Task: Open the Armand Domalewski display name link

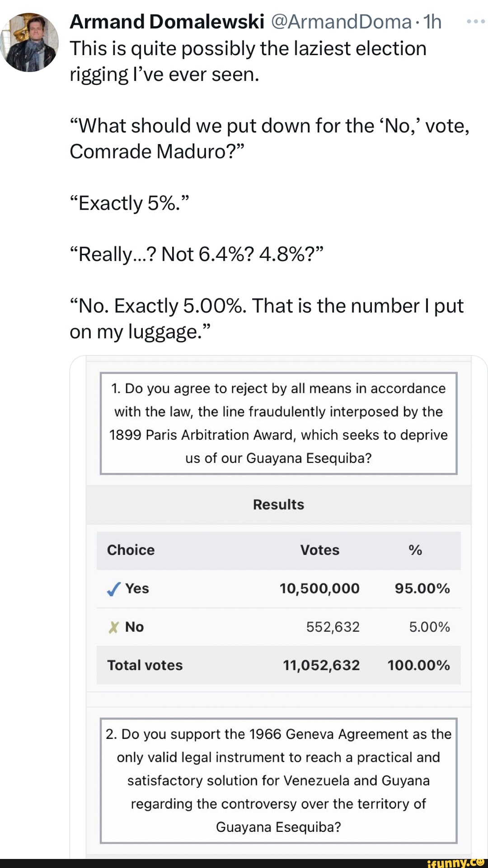Action: click(x=167, y=22)
